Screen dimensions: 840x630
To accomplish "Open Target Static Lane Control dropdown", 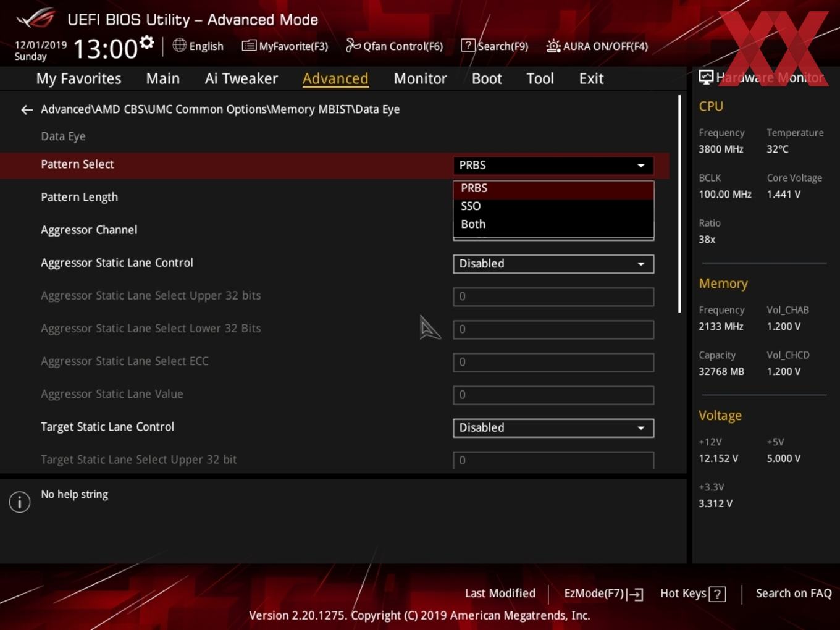I will 553,428.
